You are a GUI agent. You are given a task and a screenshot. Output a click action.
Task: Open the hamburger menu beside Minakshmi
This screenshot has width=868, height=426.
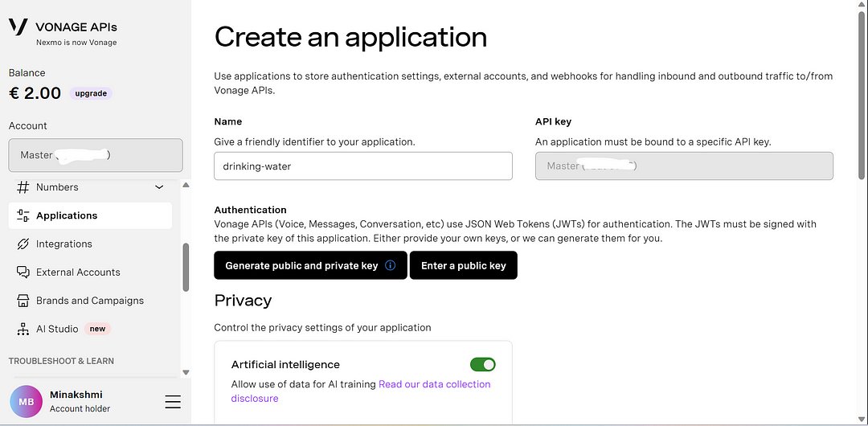click(x=173, y=402)
